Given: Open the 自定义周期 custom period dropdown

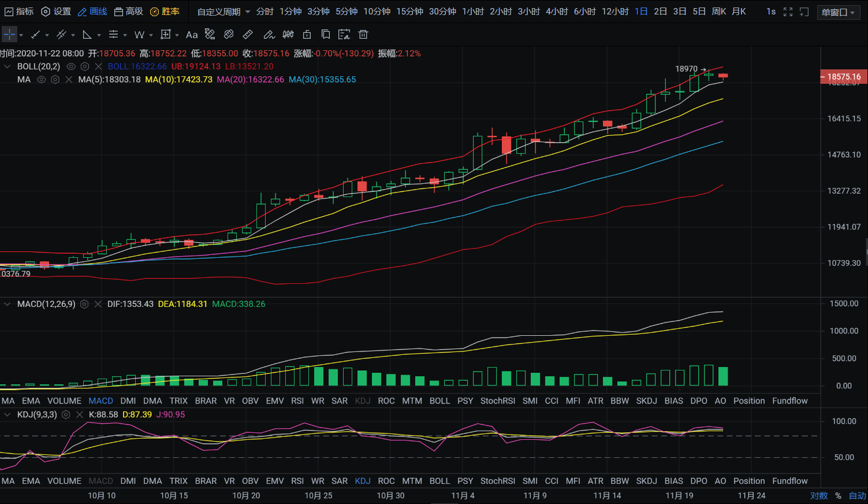Looking at the screenshot, I should pos(223,12).
